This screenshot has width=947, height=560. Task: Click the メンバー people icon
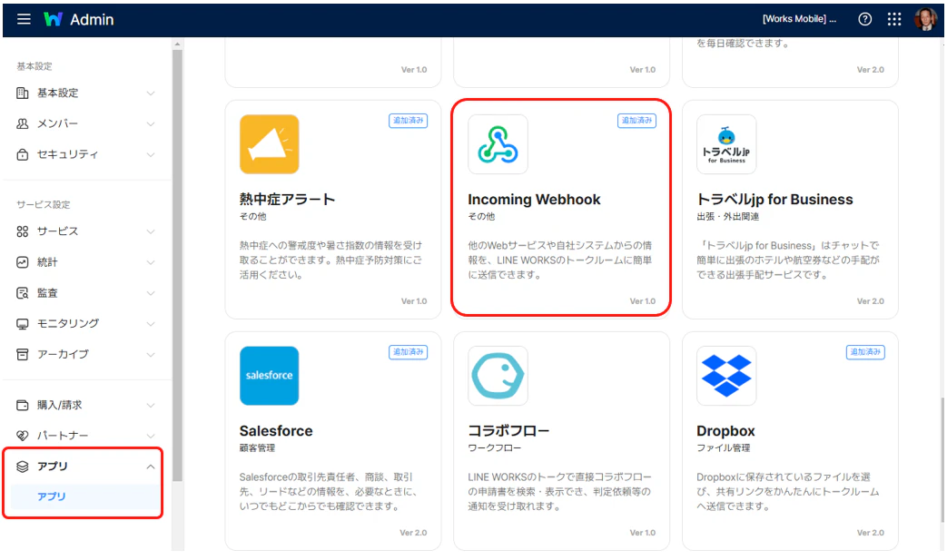click(x=23, y=123)
